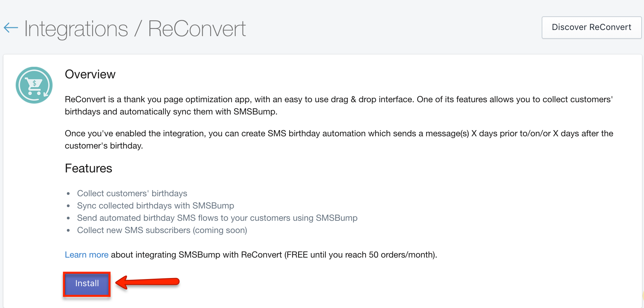Click the ReConvert shopping cart logo
644x308 pixels.
coord(34,85)
